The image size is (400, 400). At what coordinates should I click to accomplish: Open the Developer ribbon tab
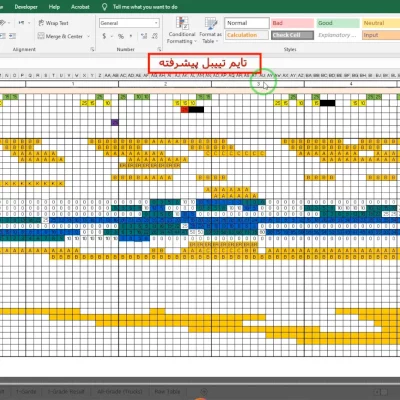tap(26, 7)
